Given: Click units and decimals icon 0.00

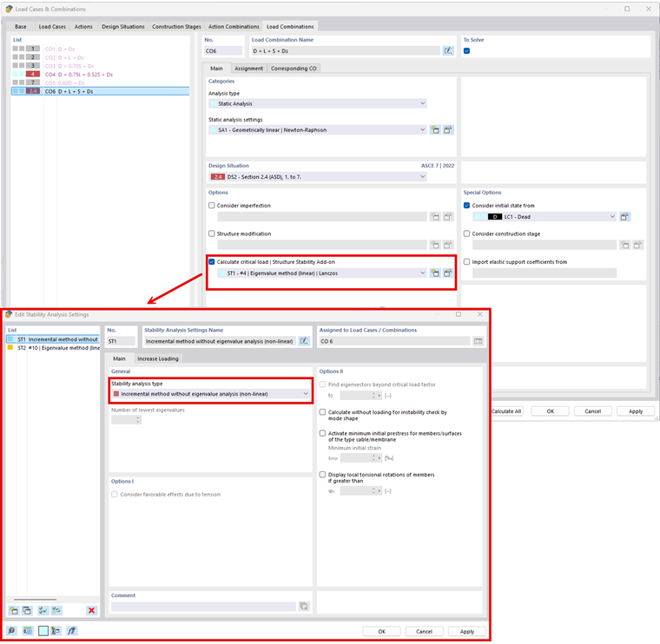Looking at the screenshot, I should pos(28,630).
